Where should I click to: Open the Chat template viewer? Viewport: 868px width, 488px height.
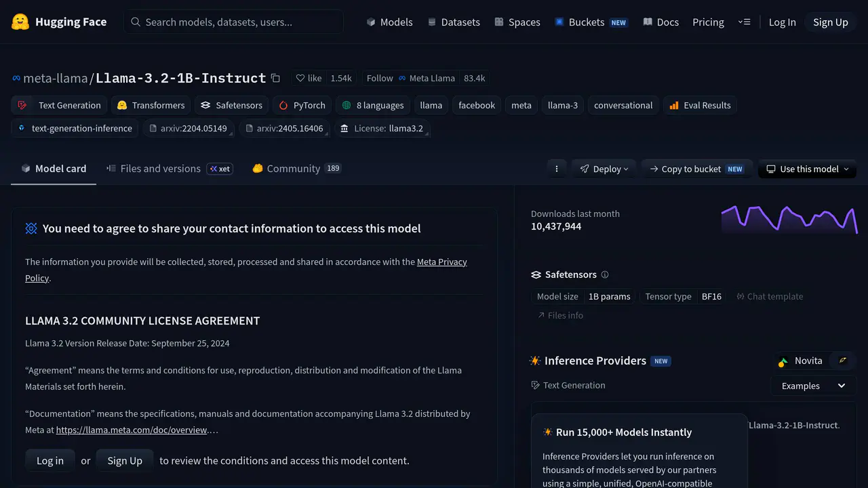tap(770, 296)
